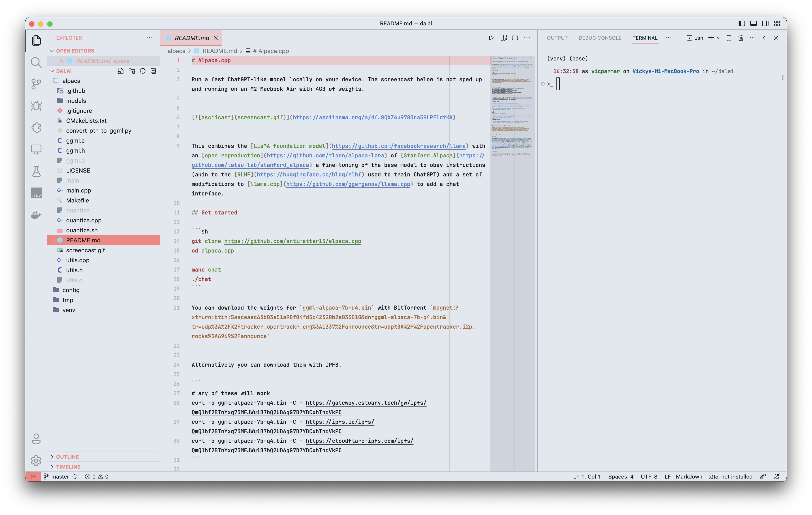Open the Run and Debug view icon

pos(36,106)
